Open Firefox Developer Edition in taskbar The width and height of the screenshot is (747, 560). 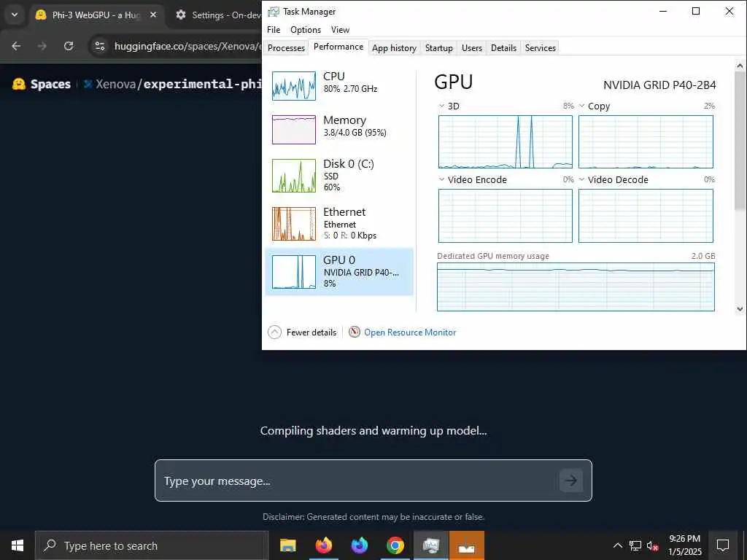[x=359, y=545]
